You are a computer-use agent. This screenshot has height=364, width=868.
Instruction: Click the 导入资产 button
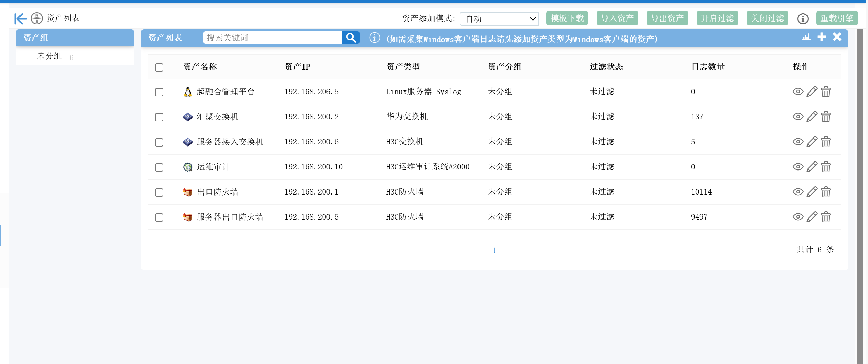click(617, 18)
